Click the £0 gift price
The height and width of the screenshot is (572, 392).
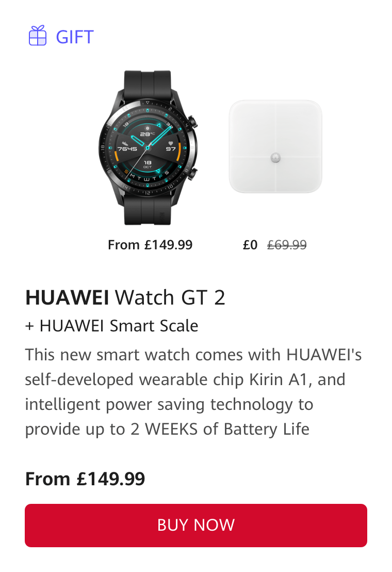coord(250,245)
